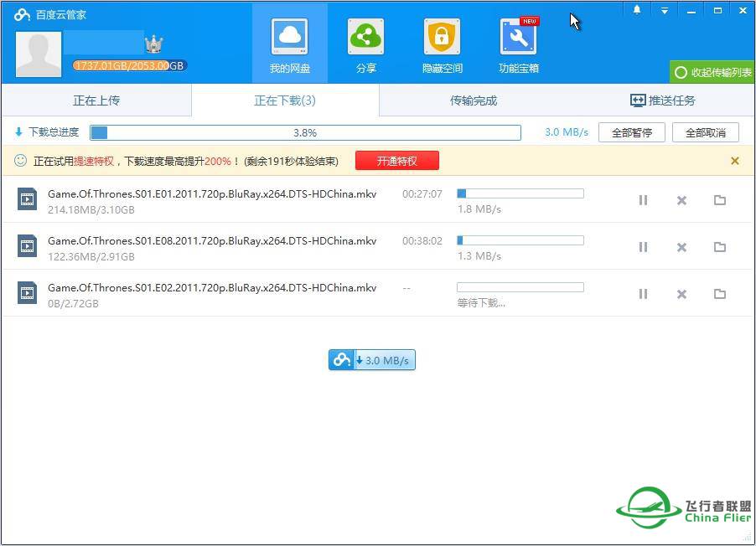Viewport: 756px width, 546px height.
Task: Open 隐藏空间 locked space icon
Action: [x=442, y=38]
